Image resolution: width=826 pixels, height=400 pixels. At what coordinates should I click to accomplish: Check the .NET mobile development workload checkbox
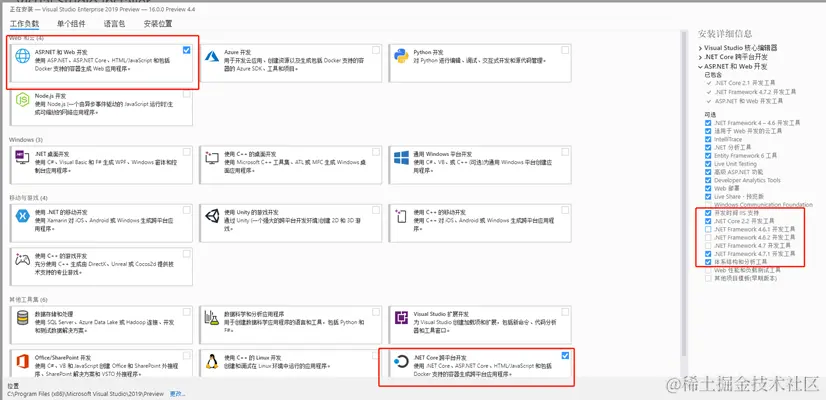[186, 210]
